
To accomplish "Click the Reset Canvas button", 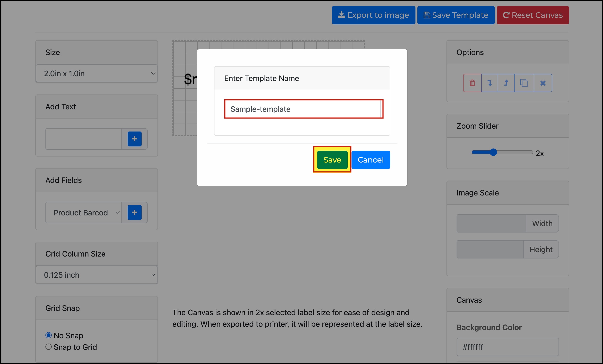I will (533, 15).
